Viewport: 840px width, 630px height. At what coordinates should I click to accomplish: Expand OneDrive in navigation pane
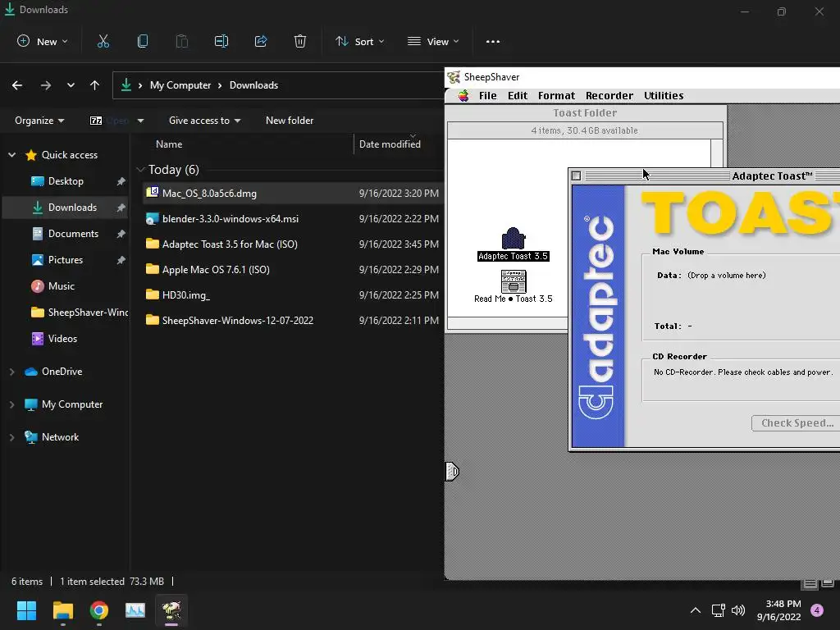[x=11, y=372]
